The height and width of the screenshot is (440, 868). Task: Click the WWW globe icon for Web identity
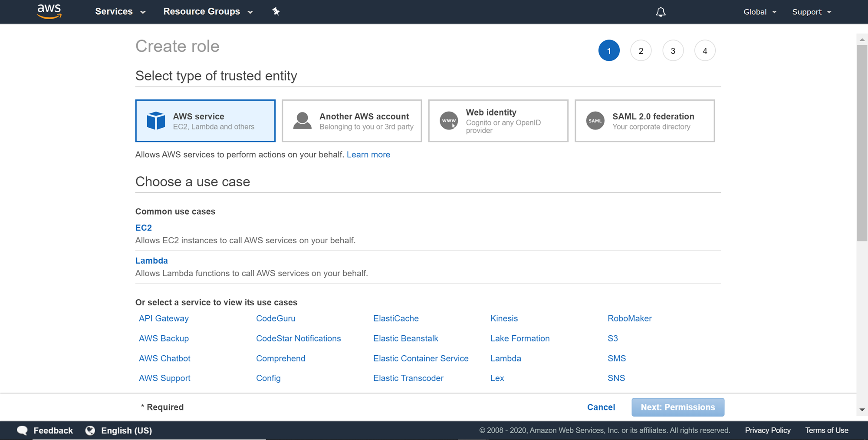click(449, 121)
